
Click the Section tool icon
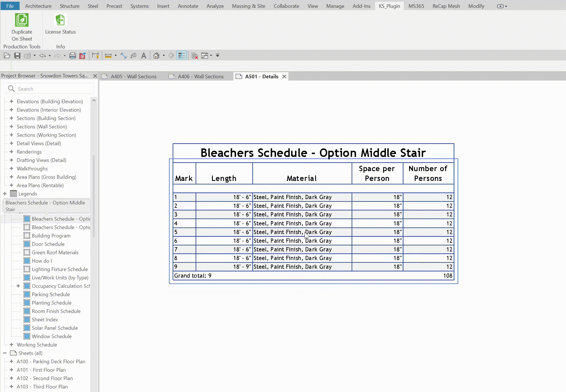[171, 56]
